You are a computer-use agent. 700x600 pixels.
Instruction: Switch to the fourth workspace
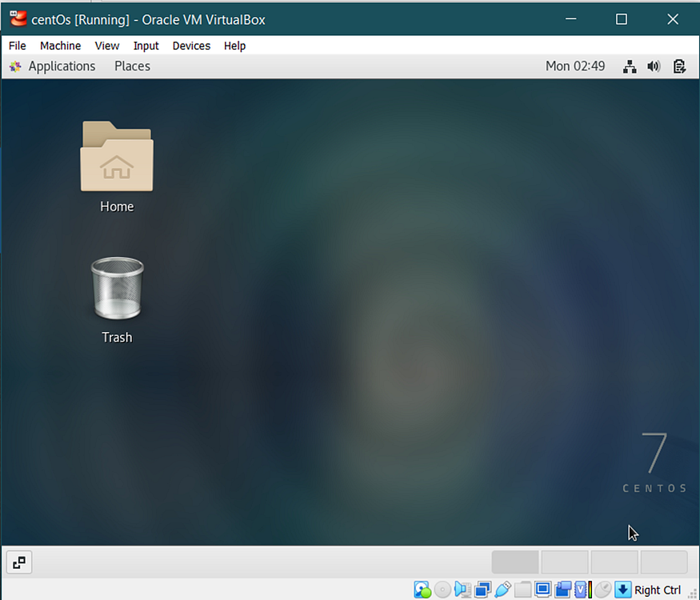coord(663,562)
